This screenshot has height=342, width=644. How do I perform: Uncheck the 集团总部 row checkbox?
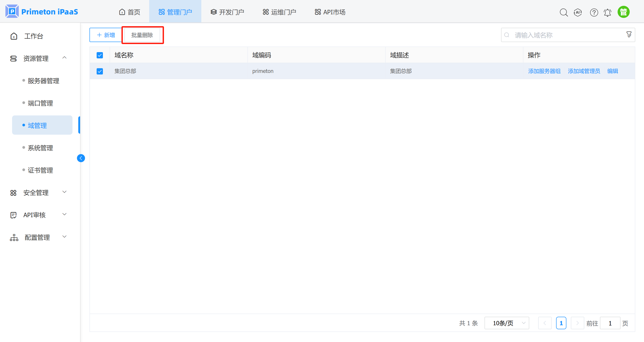click(x=100, y=71)
